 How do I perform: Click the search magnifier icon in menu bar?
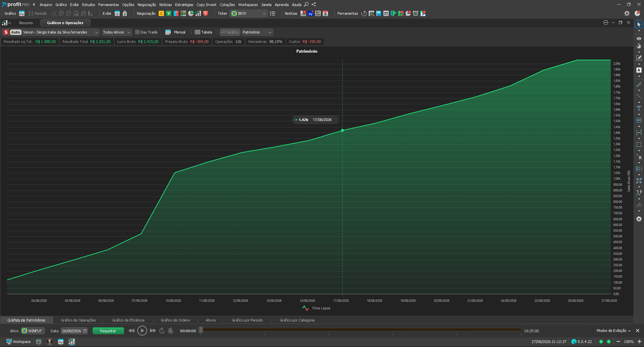pyautogui.click(x=306, y=4)
